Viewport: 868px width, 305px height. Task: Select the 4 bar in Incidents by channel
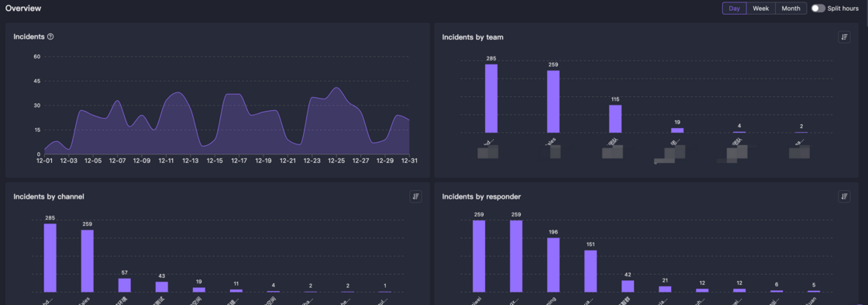pos(274,291)
